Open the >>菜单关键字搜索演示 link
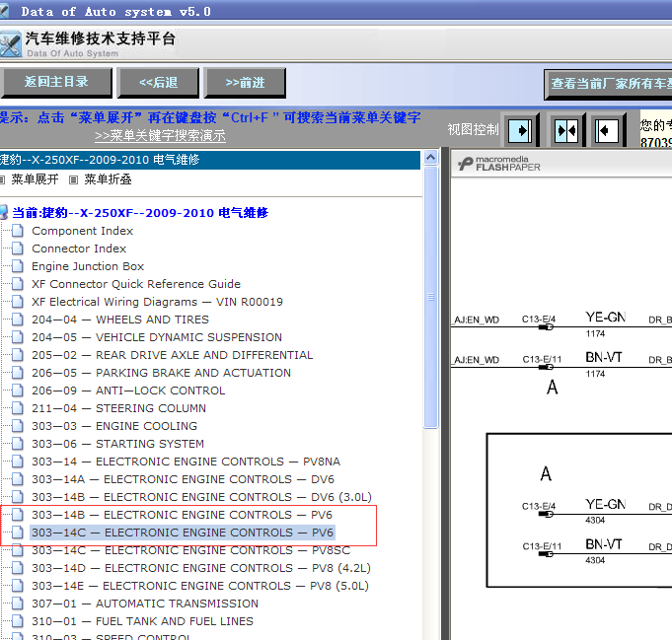The height and width of the screenshot is (640, 672). pyautogui.click(x=160, y=136)
